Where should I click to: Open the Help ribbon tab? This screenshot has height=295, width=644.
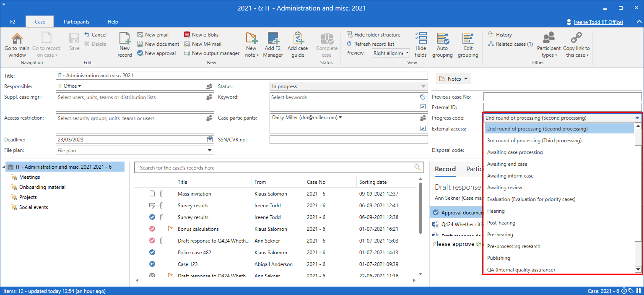113,22
